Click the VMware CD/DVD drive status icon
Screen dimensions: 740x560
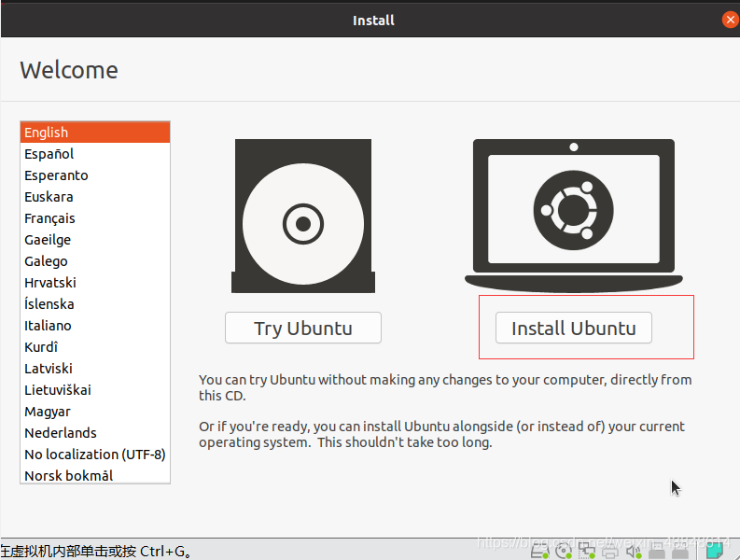pos(564,551)
